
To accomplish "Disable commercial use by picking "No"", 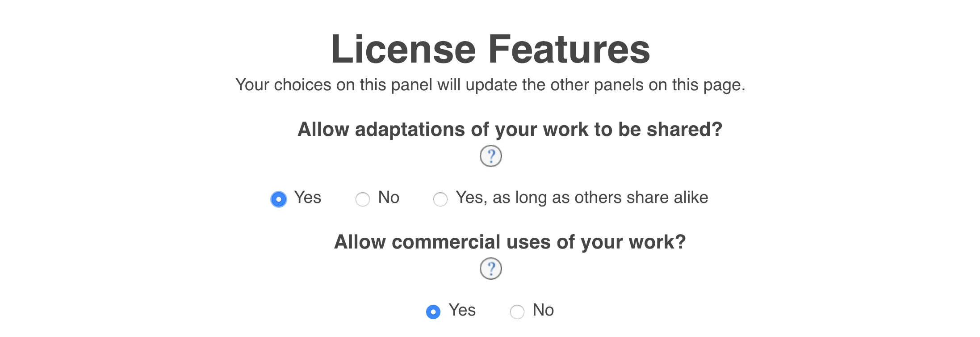I will (x=517, y=311).
